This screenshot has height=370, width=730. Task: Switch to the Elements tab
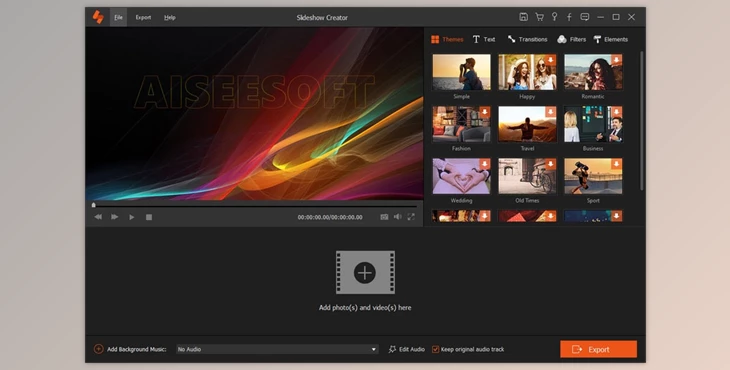tap(611, 40)
